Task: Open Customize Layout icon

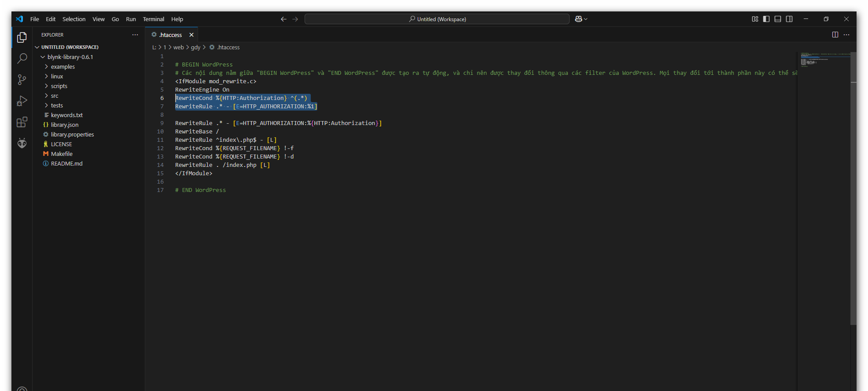Action: [x=755, y=19]
